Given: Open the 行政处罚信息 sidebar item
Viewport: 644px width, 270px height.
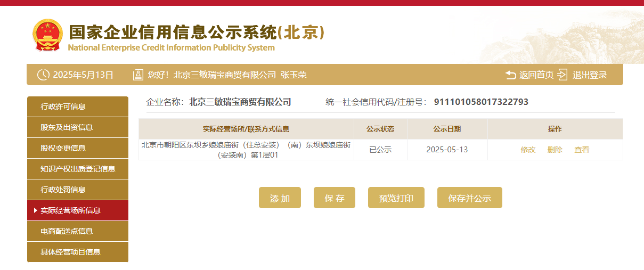Looking at the screenshot, I should click(78, 190).
